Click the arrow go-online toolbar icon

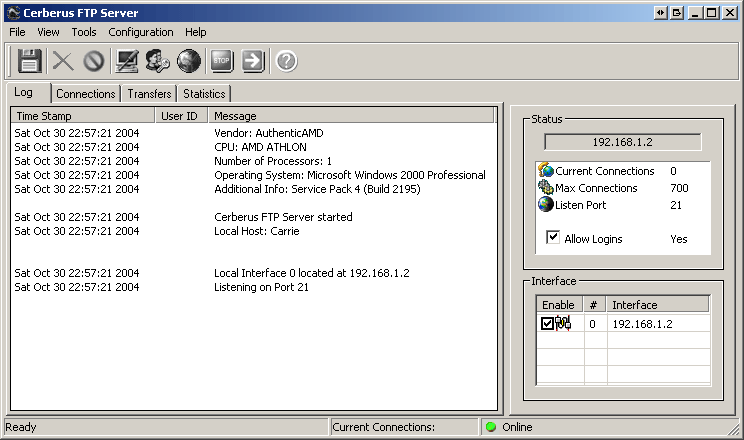coord(252,61)
